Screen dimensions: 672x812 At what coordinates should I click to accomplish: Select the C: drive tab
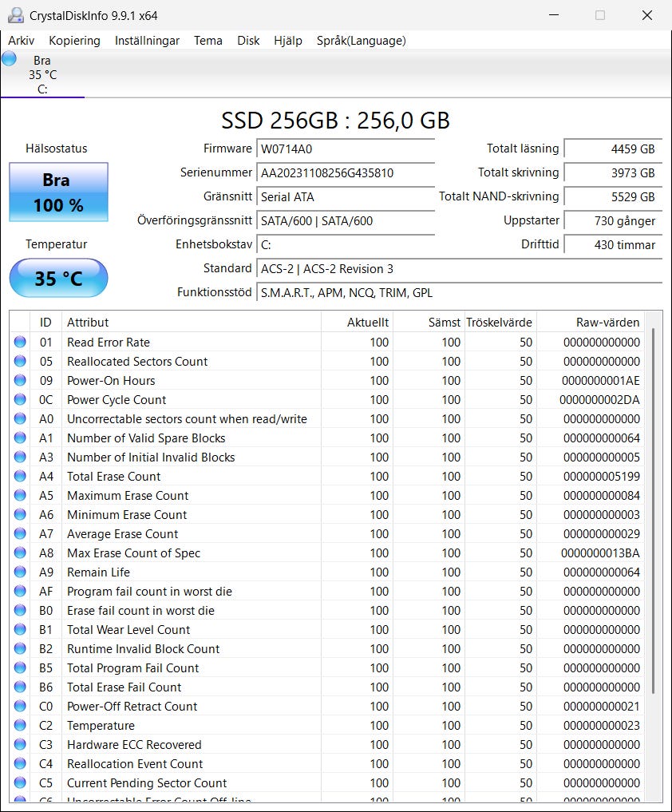point(42,74)
